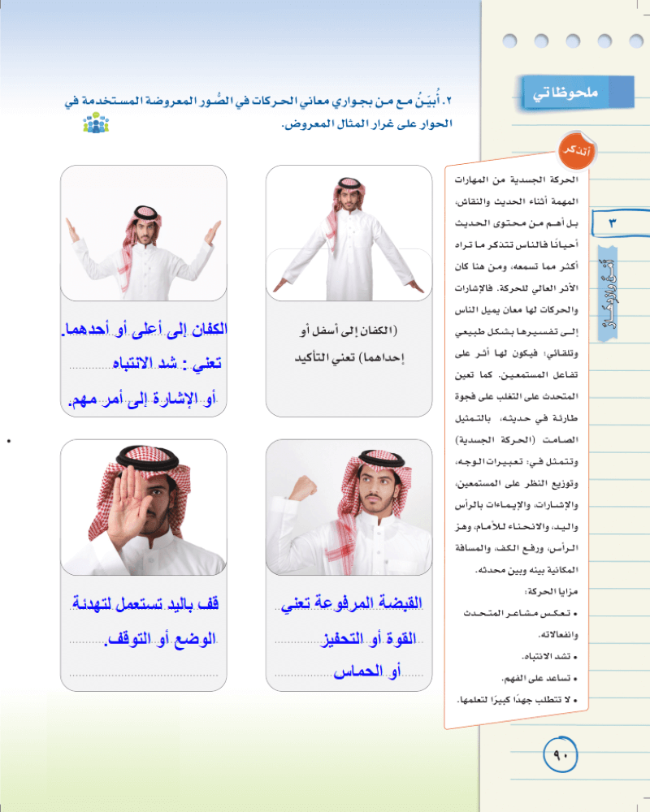This screenshot has width=650, height=812.
Task: Click the text 'إحداهما) تعني التأكيد'
Action: pyautogui.click(x=349, y=358)
